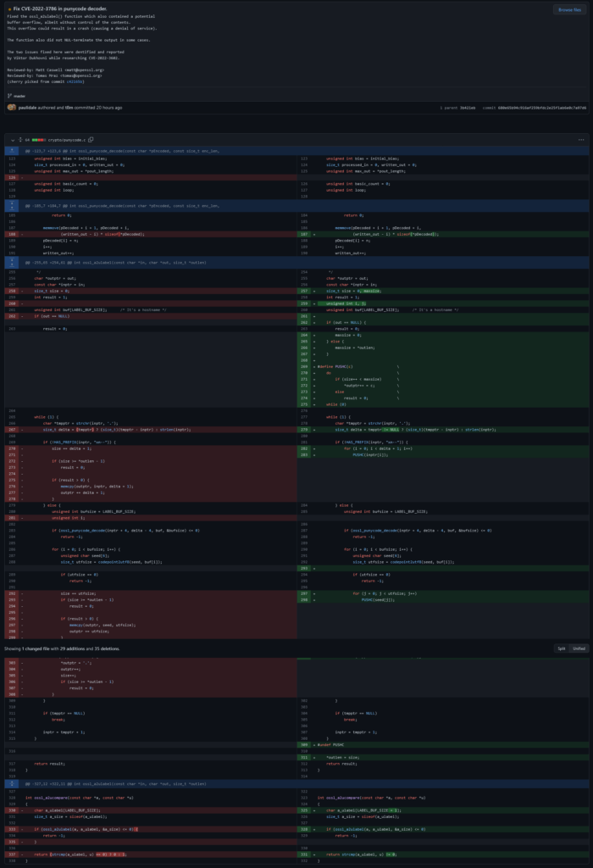
Task: Click added line number 331 strcmp return
Action: tap(303, 854)
